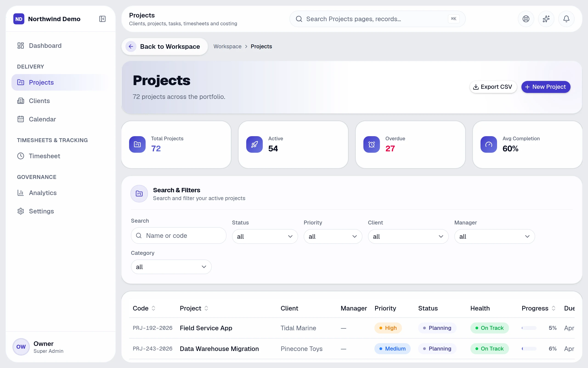The width and height of the screenshot is (588, 368).
Task: Click the Avg Completion gauge icon
Action: click(489, 144)
